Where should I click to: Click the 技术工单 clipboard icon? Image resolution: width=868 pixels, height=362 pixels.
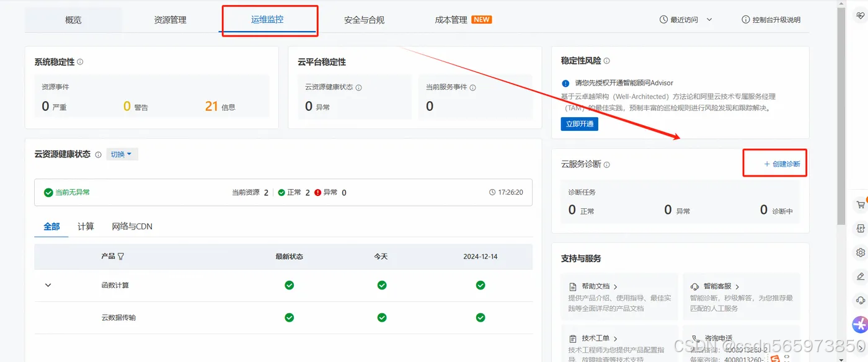coord(573,338)
